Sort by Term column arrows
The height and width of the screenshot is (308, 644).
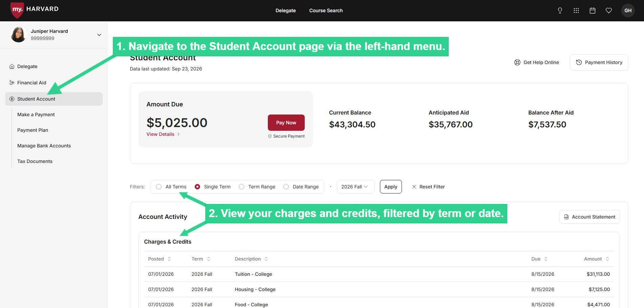click(209, 259)
